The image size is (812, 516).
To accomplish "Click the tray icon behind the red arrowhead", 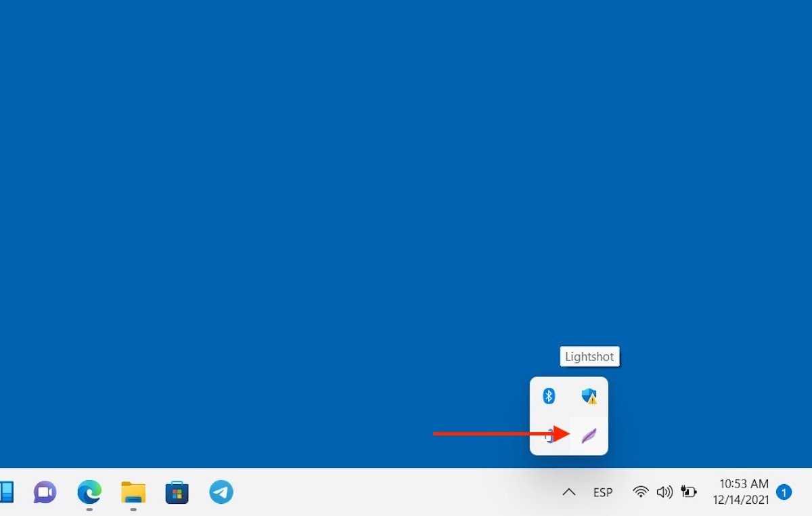I will click(549, 435).
